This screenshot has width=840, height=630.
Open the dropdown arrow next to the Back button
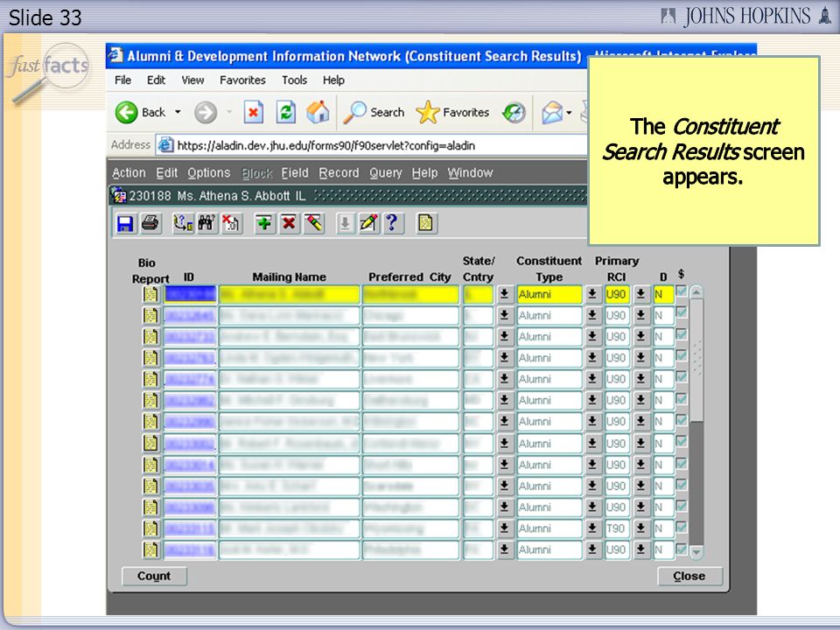pyautogui.click(x=178, y=113)
